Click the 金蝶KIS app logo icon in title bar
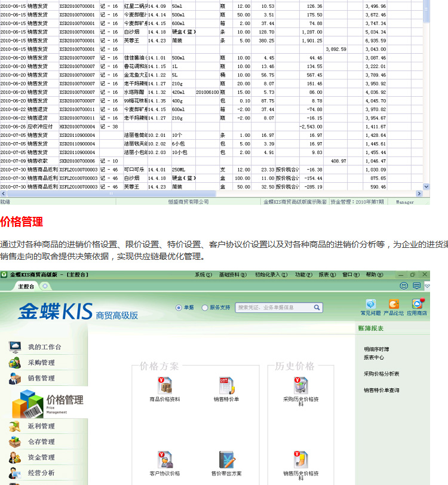 click(4, 275)
